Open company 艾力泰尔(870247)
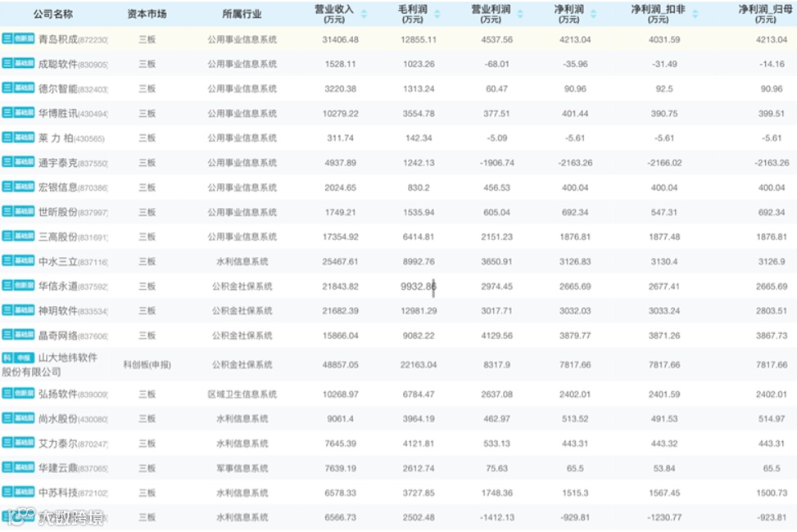The image size is (797, 532). (x=73, y=443)
